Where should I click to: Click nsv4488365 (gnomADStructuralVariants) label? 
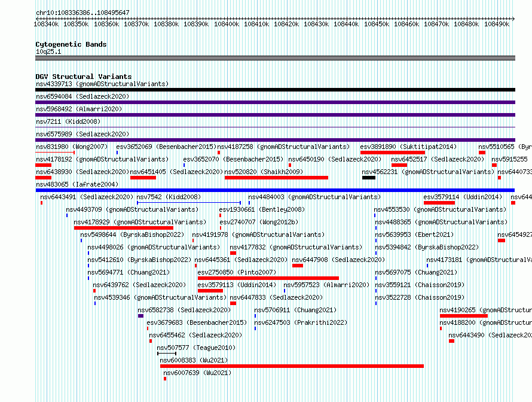click(441, 222)
